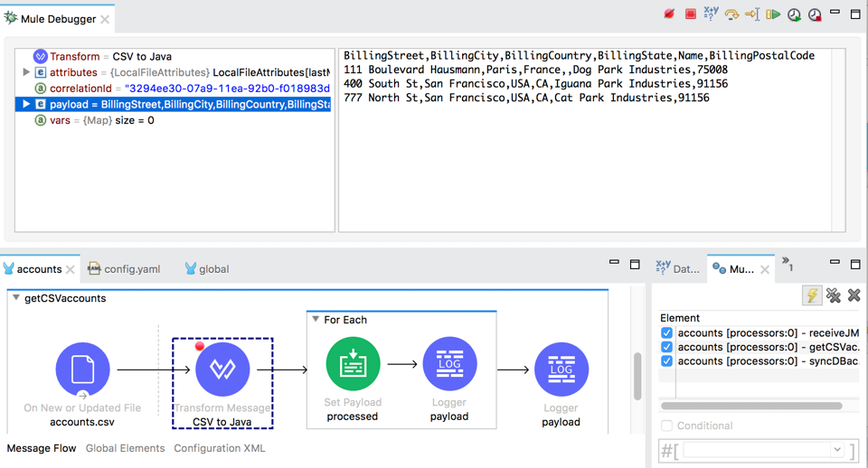Image resolution: width=868 pixels, height=468 pixels.
Task: Select the Transform Message CSV to Java processor
Action: tap(222, 370)
